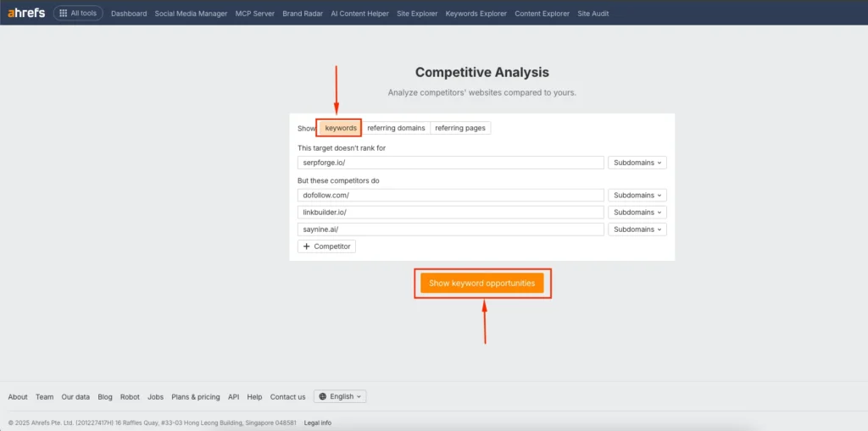Image resolution: width=868 pixels, height=431 pixels.
Task: Open the Help footer link
Action: pos(254,396)
